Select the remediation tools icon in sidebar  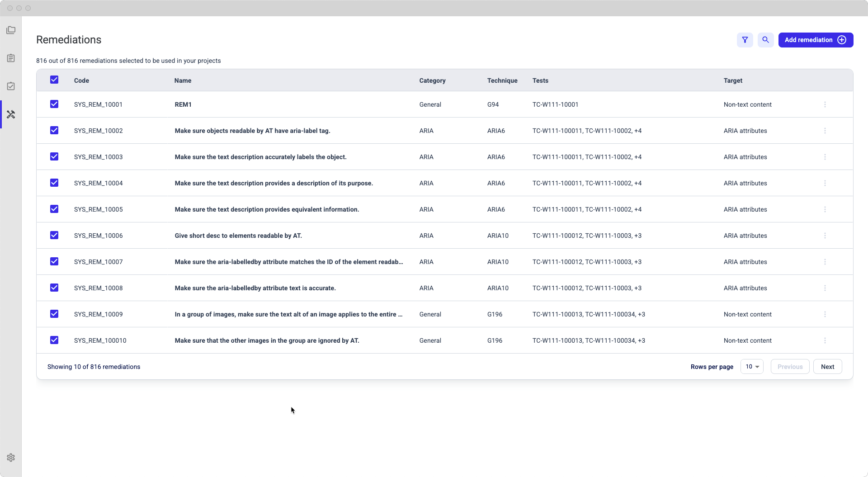(11, 114)
